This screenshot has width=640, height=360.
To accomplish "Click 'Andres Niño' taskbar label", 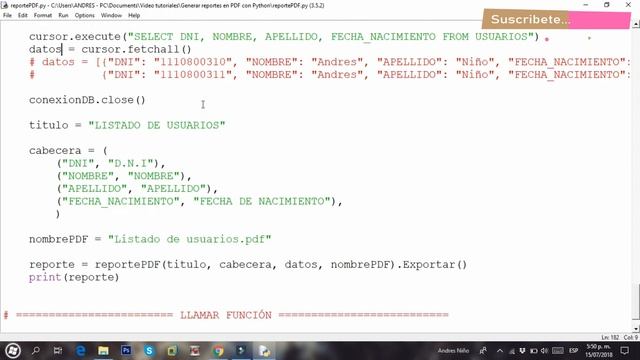I will 453,351.
